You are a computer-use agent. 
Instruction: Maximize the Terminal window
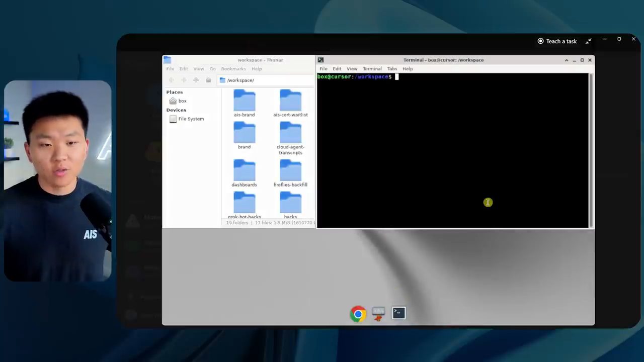(582, 60)
